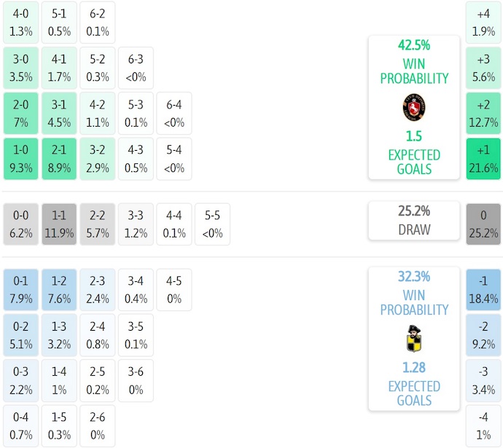Select the 0-1 away win cell
Viewport: 503px width, 448px height.
22,290
